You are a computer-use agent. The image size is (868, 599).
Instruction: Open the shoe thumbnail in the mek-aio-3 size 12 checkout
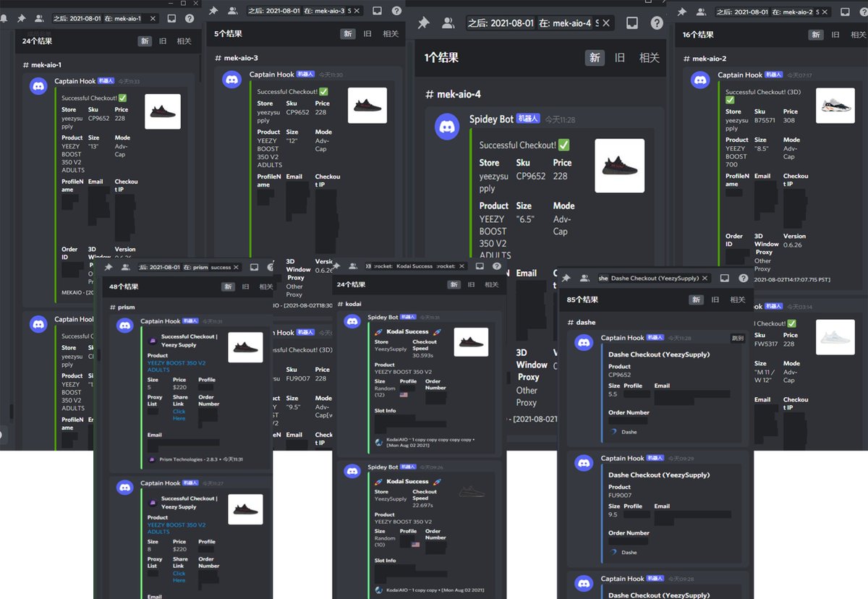367,106
